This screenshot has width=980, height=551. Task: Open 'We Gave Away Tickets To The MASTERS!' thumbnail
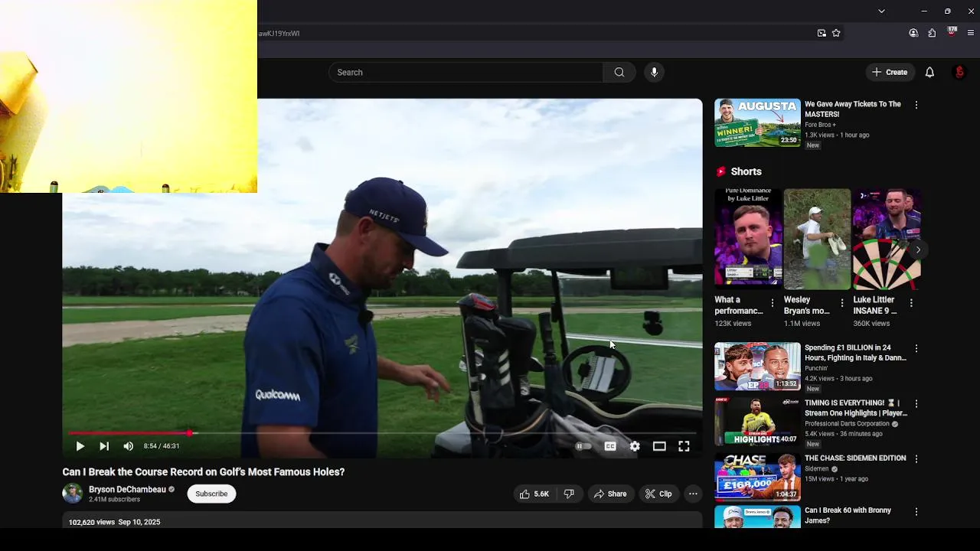(x=757, y=122)
